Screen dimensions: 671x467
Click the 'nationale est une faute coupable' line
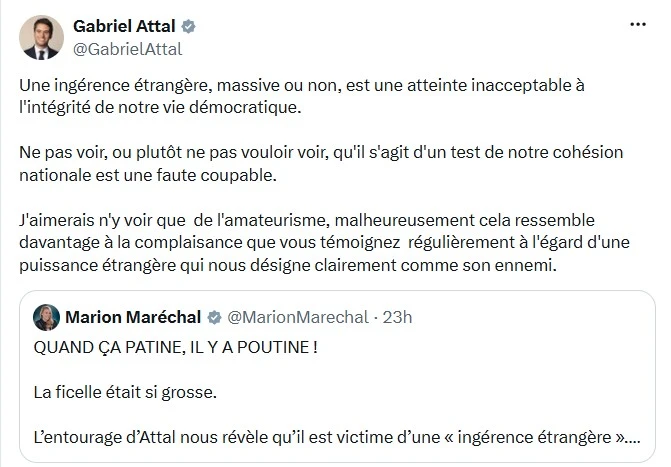click(148, 175)
